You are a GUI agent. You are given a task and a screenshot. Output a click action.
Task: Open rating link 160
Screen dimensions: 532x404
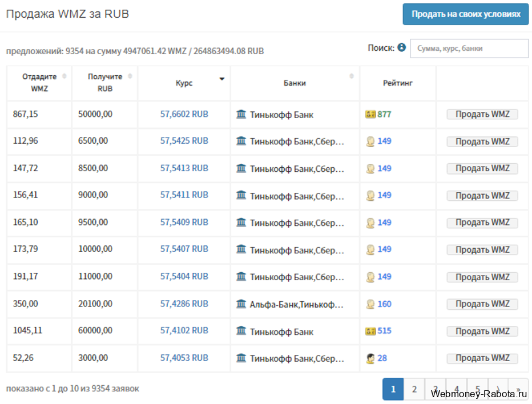pyautogui.click(x=384, y=304)
